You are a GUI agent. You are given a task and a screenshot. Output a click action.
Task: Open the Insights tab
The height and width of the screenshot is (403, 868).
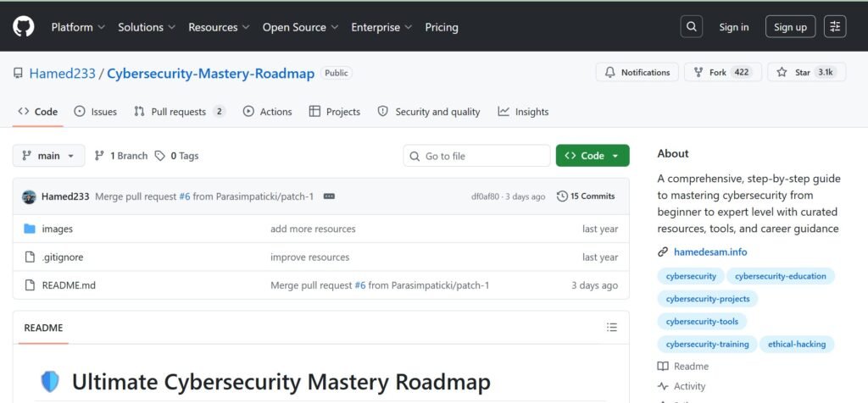pyautogui.click(x=523, y=112)
